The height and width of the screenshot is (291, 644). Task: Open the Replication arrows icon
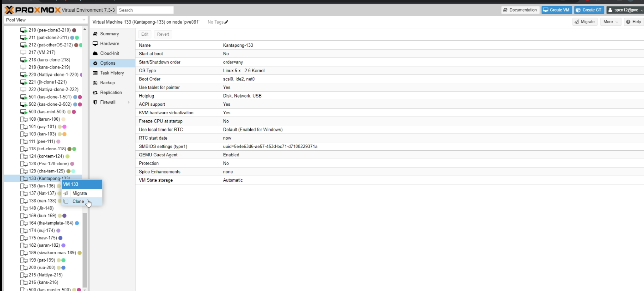click(95, 92)
